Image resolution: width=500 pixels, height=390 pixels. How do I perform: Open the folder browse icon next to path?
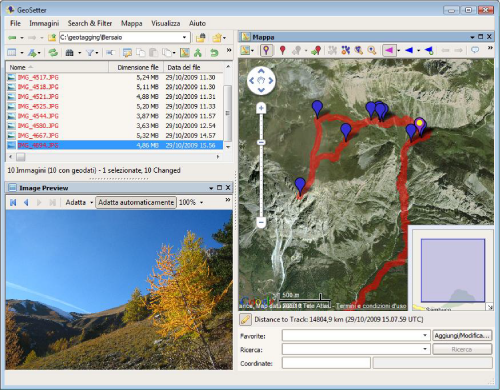pyautogui.click(x=200, y=38)
